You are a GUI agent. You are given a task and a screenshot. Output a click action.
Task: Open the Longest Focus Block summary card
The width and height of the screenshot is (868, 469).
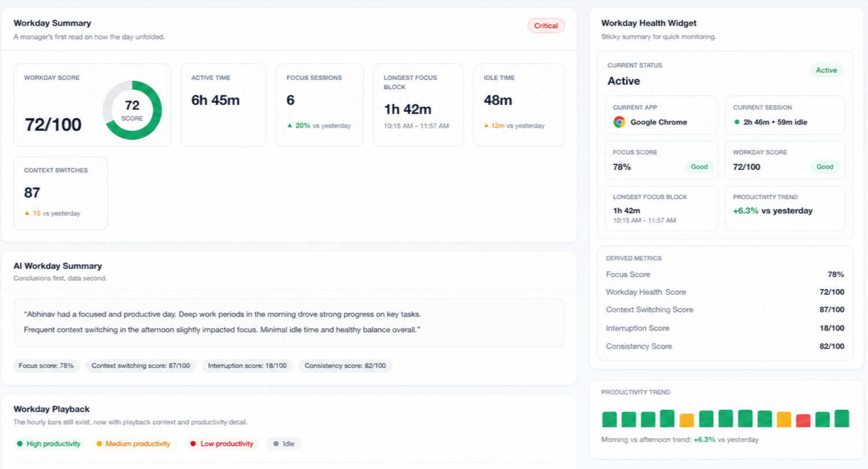click(418, 105)
